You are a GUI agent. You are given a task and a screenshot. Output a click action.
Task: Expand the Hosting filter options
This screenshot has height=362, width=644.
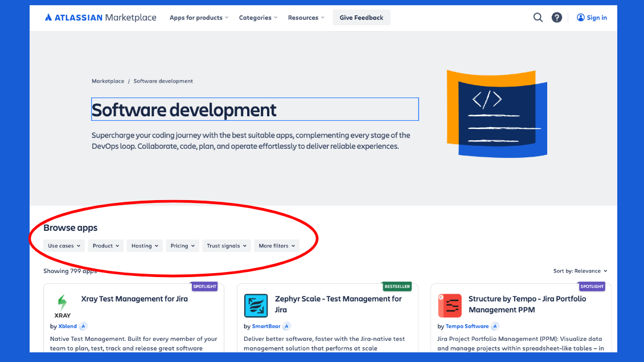(x=145, y=246)
